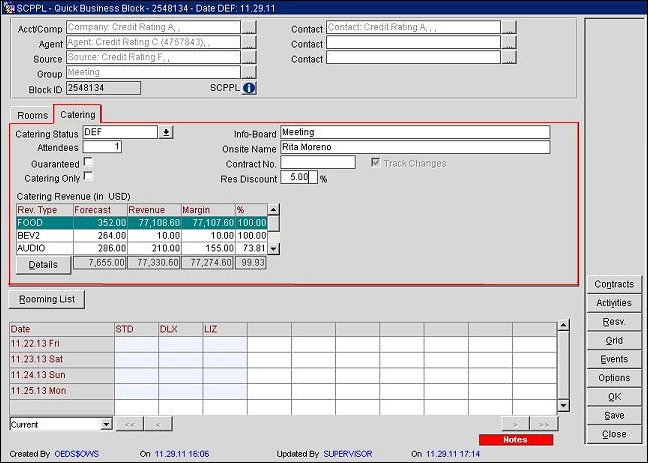Open the Agent lookup ellipsis button
Screen dimensions: 648x463
248,44
